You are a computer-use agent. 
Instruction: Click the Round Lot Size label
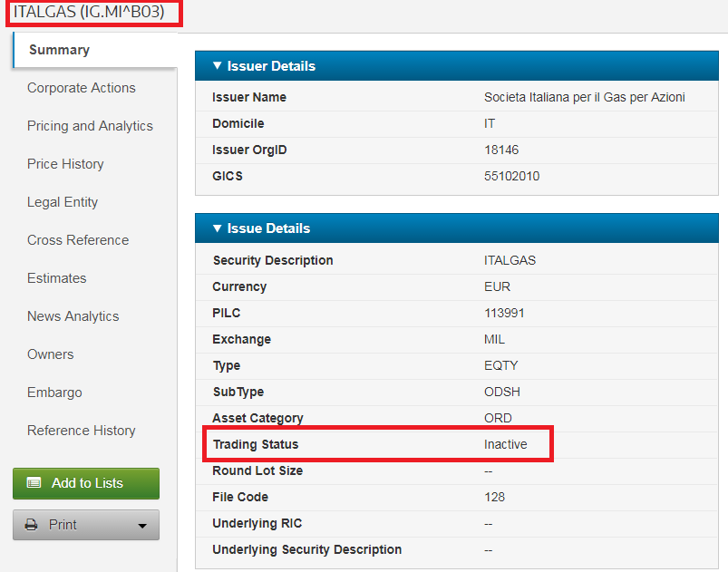pyautogui.click(x=257, y=470)
